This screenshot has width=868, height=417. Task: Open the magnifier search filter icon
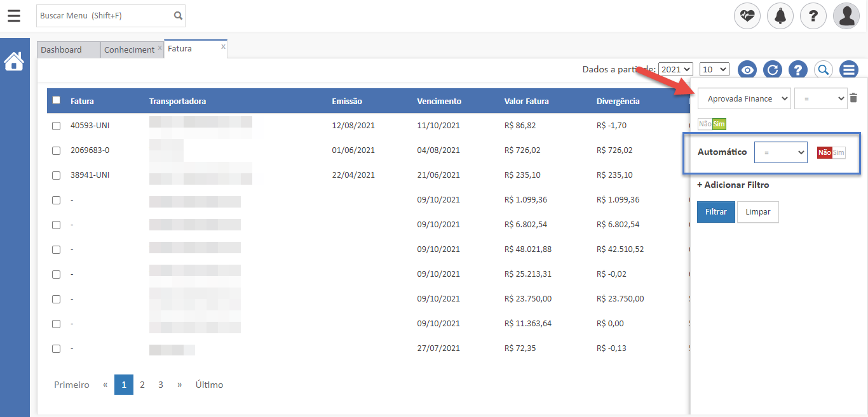823,70
